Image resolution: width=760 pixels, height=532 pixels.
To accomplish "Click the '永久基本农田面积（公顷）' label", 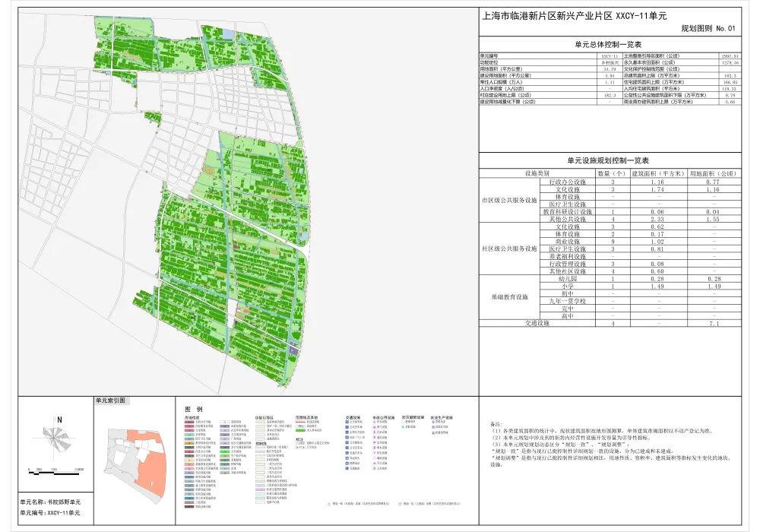I will pyautogui.click(x=648, y=62).
